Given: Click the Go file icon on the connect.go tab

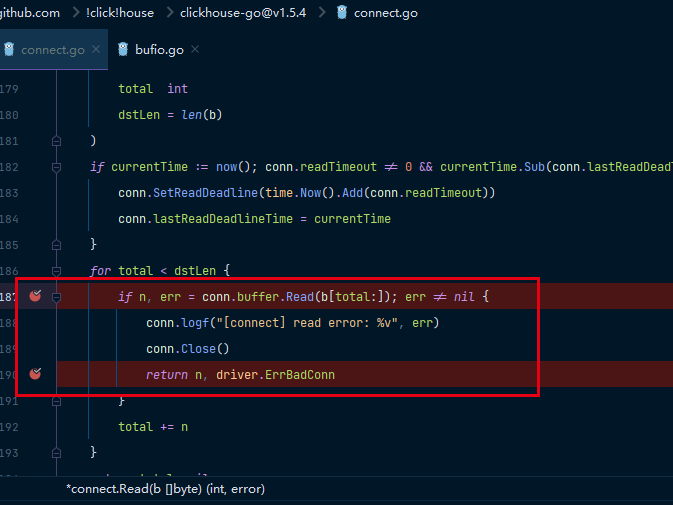Looking at the screenshot, I should pyautogui.click(x=9, y=50).
